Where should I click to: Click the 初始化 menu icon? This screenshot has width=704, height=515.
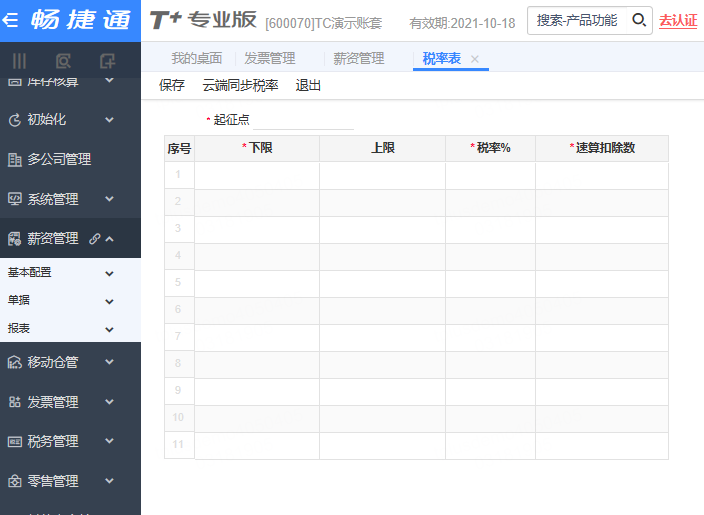[x=15, y=120]
